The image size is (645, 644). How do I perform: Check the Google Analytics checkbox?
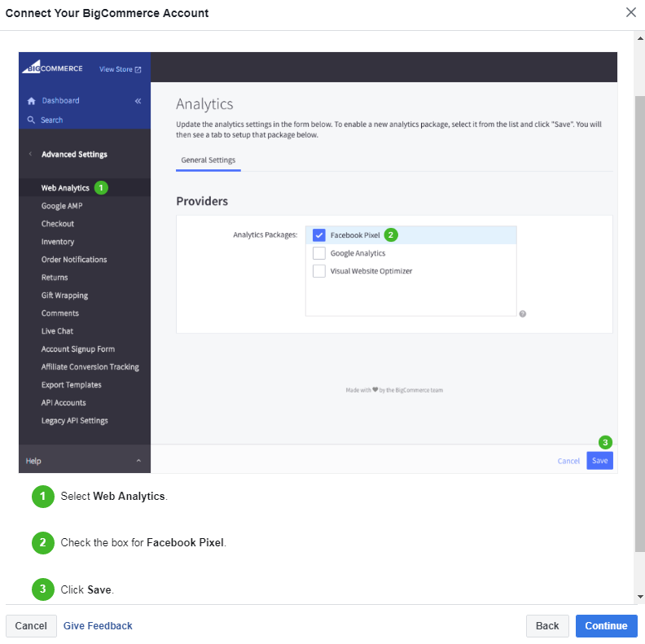point(318,253)
